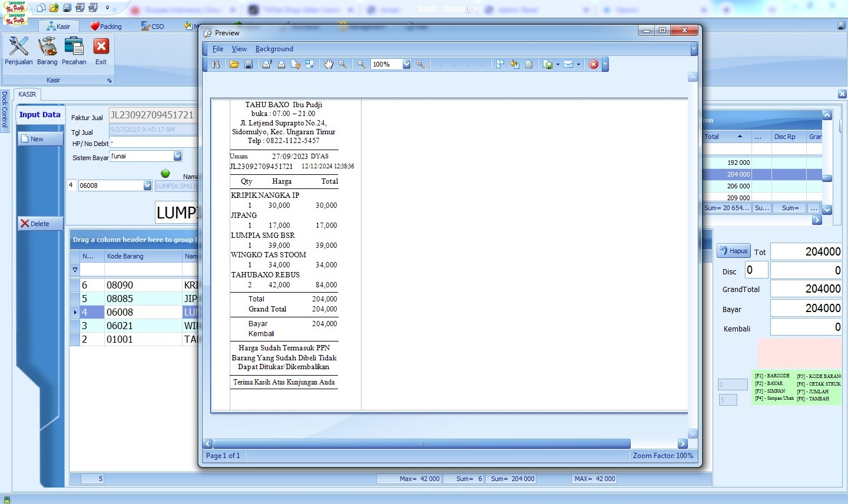
Task: Expand the 100% zoom level dropdown
Action: click(x=406, y=64)
